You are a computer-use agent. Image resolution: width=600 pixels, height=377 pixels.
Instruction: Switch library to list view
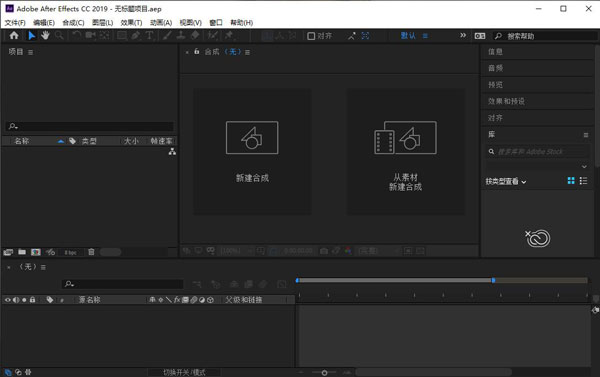click(x=583, y=181)
